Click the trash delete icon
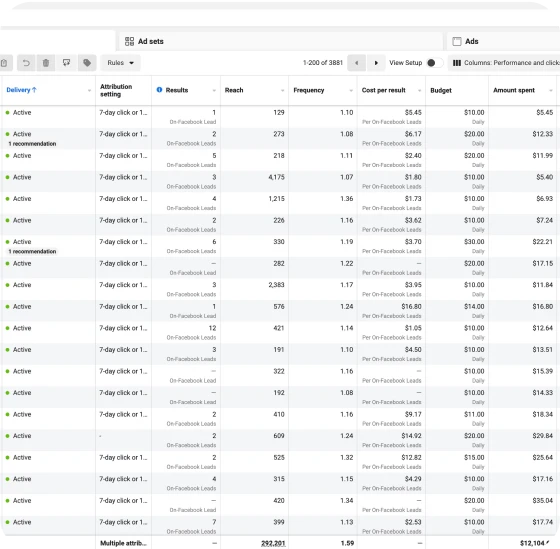Image resolution: width=560 pixels, height=549 pixels. (x=46, y=63)
